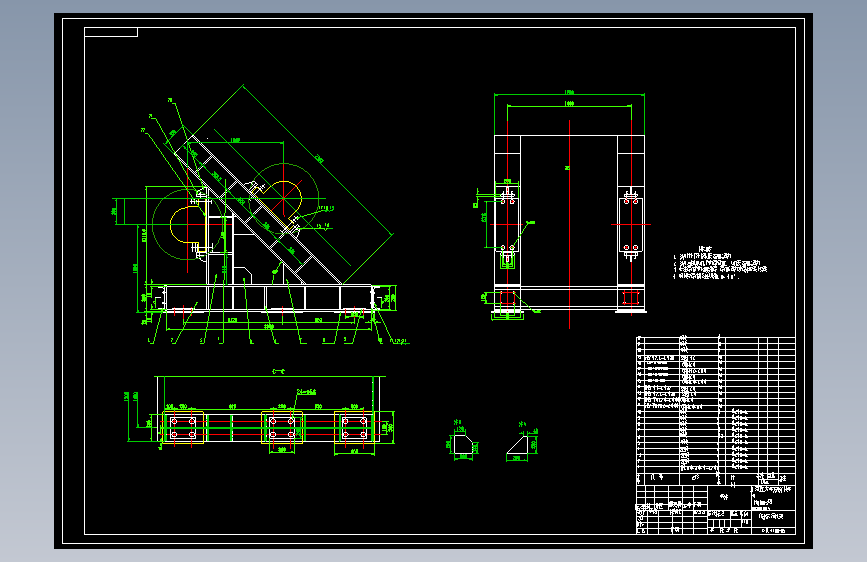This screenshot has height=562, width=867.
Task: Click the parts list table
Action: pos(716,409)
